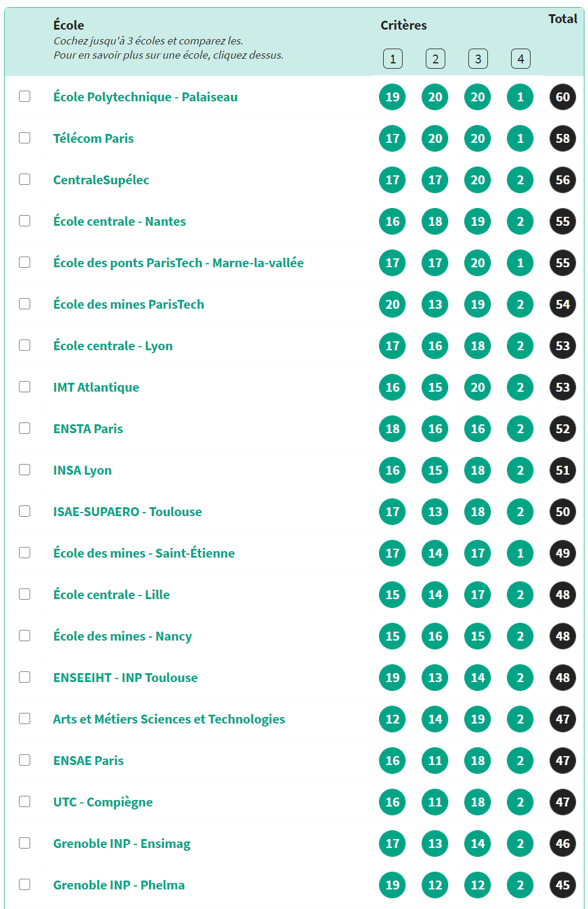Click École Polytechnique's total score badge 60
Image resolution: width=588 pixels, height=909 pixels.
pyautogui.click(x=563, y=97)
